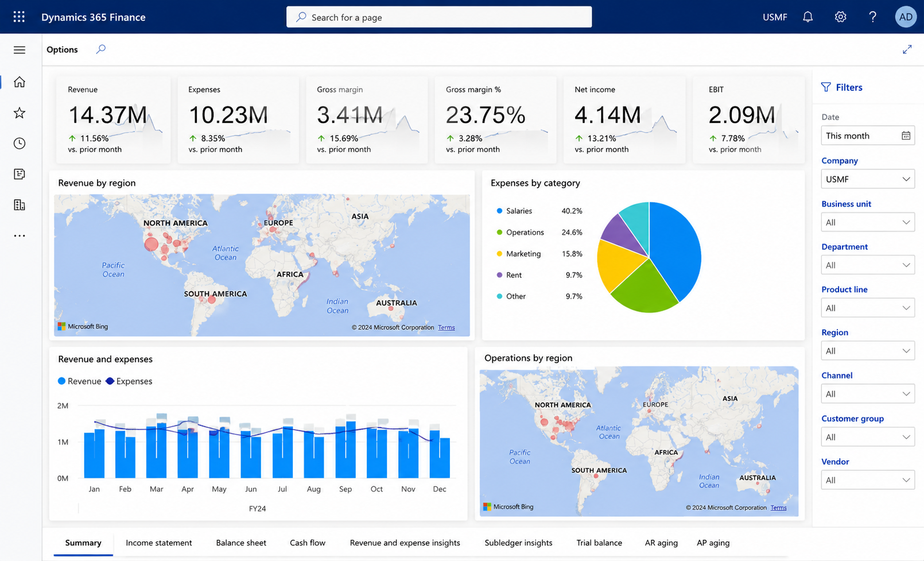Click the Dynamics 365 Finance title

[94, 17]
